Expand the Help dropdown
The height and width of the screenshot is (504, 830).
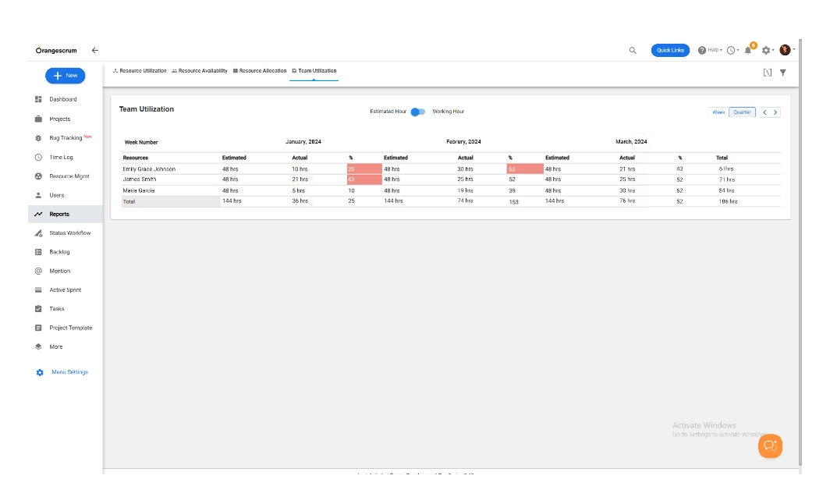pos(709,50)
